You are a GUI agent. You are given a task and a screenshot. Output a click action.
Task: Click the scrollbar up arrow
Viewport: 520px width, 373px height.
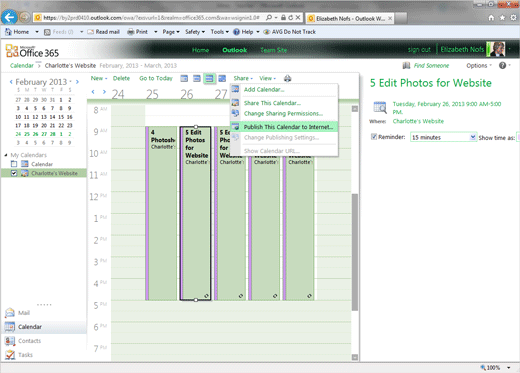tap(355, 109)
